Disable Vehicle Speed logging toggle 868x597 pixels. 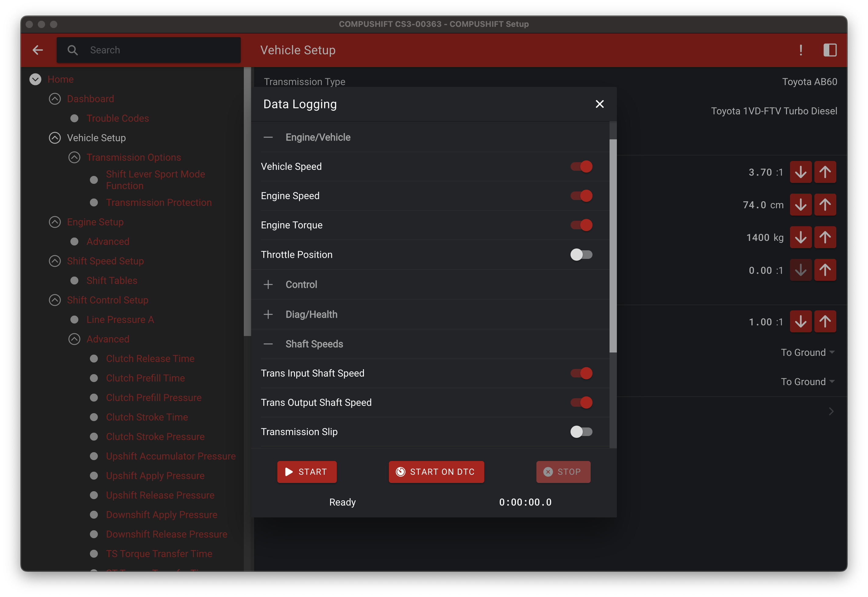[581, 166]
